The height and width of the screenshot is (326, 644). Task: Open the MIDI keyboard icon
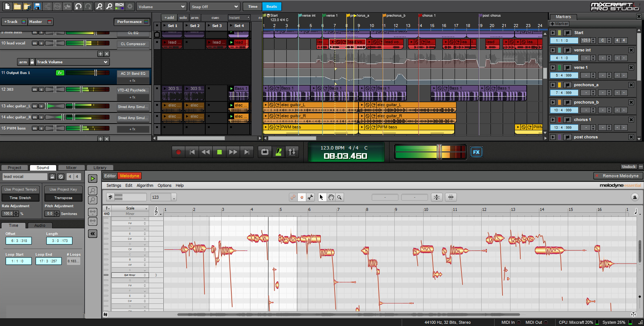(x=119, y=6)
